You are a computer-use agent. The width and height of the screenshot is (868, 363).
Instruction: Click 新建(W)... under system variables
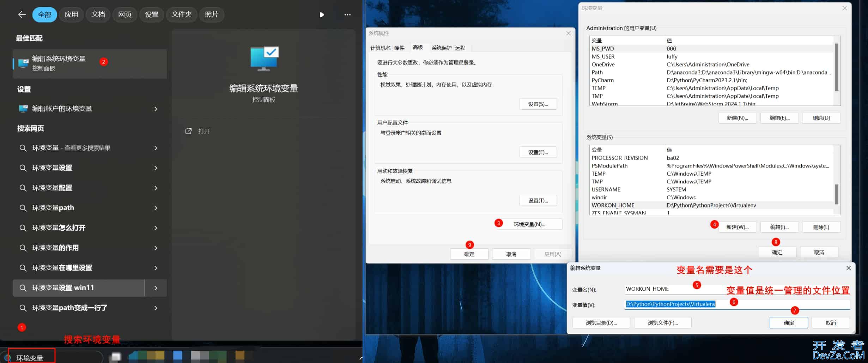pyautogui.click(x=737, y=227)
